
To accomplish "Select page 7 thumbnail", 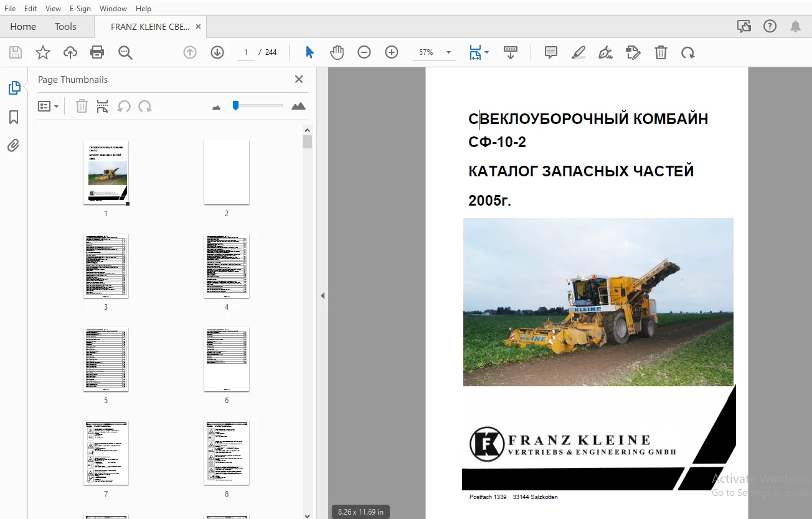I will pos(106,453).
